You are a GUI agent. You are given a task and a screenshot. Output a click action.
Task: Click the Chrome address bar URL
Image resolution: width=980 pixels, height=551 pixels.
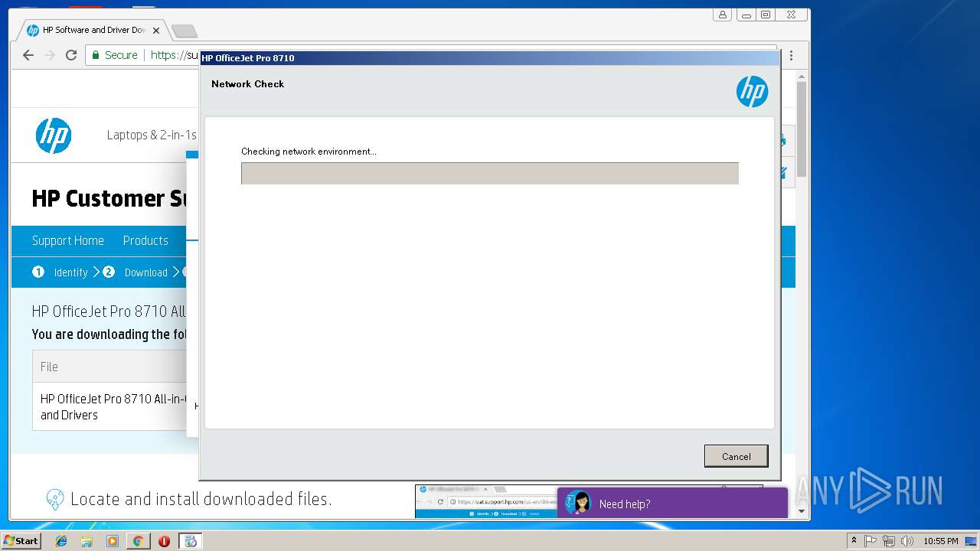tap(175, 55)
